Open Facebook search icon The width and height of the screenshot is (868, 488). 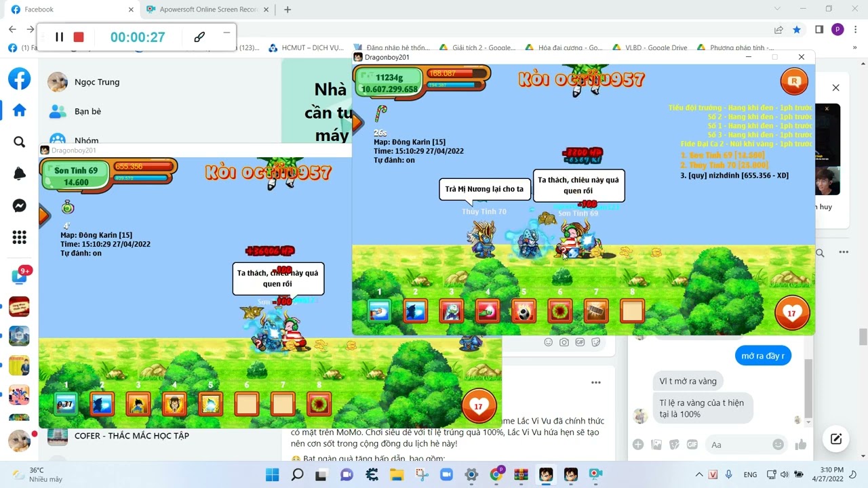(19, 142)
